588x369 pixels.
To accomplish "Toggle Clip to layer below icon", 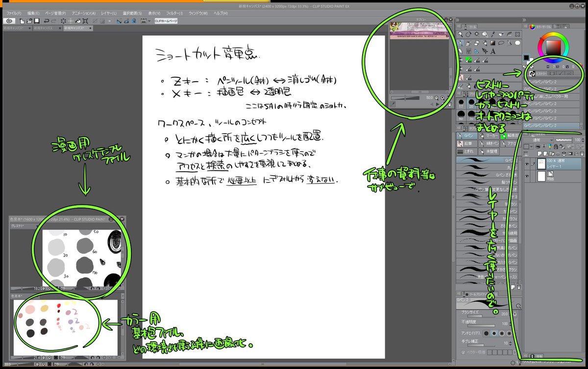I will pos(538,147).
